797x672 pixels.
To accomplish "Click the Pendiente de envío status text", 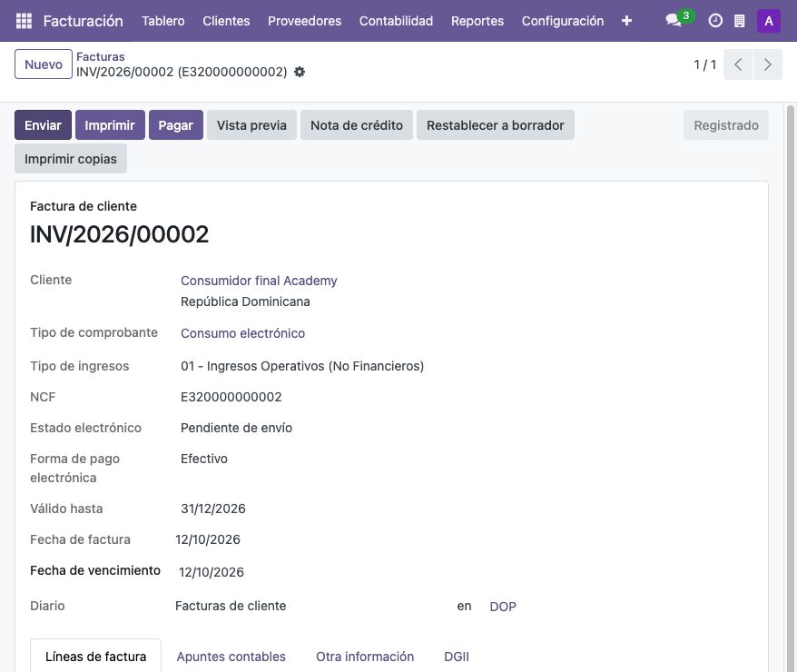I will (x=236, y=428).
